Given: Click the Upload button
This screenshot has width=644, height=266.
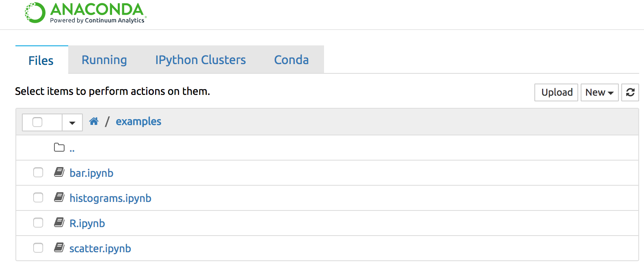Looking at the screenshot, I should [x=556, y=92].
